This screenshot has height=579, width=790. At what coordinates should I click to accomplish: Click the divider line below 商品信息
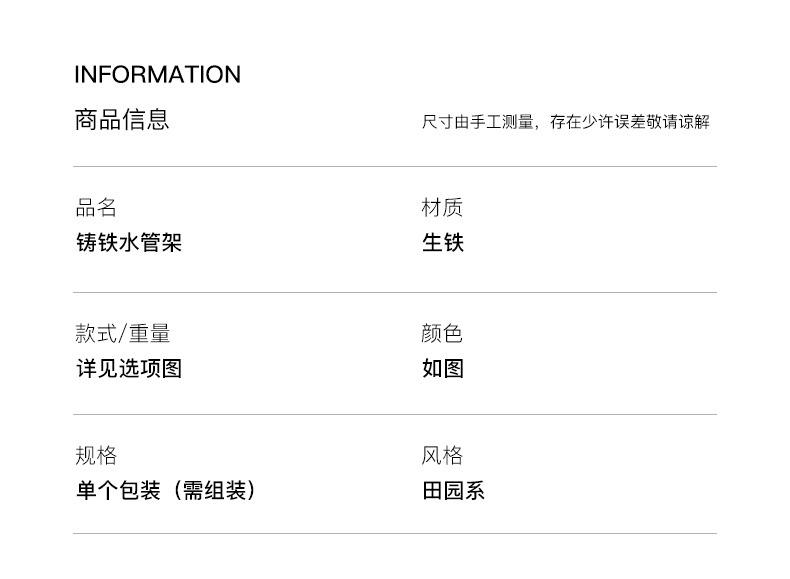(x=395, y=166)
